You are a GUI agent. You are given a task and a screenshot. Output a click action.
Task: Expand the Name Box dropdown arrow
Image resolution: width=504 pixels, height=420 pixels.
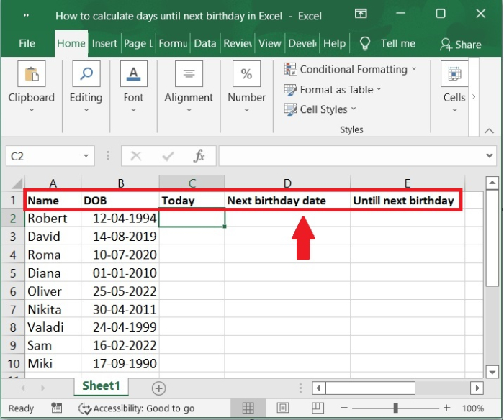tap(86, 155)
